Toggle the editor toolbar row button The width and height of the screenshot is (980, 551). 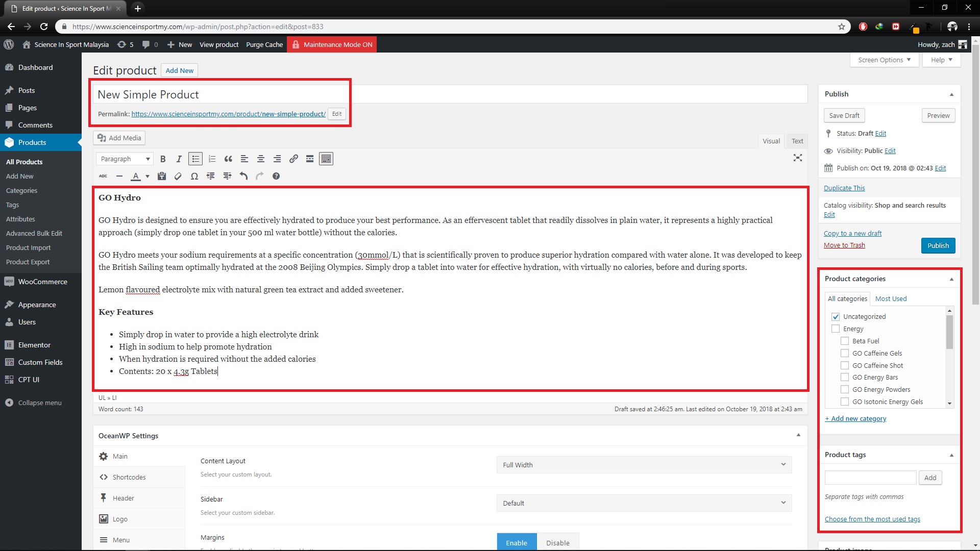326,159
